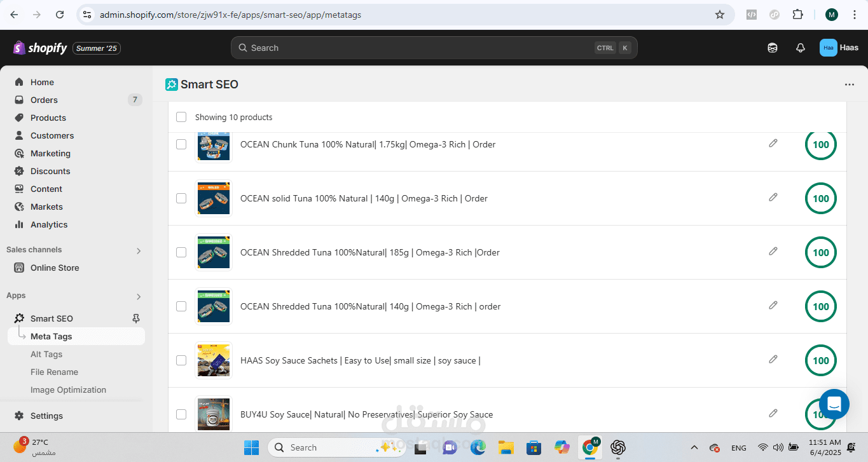Open Microsoft Edge from the taskbar
The image size is (868, 462).
(478, 447)
